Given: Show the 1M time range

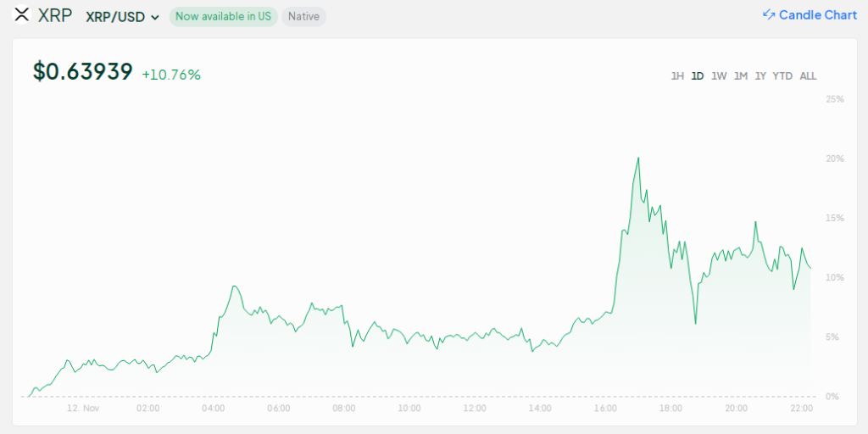Looking at the screenshot, I should tap(741, 76).
